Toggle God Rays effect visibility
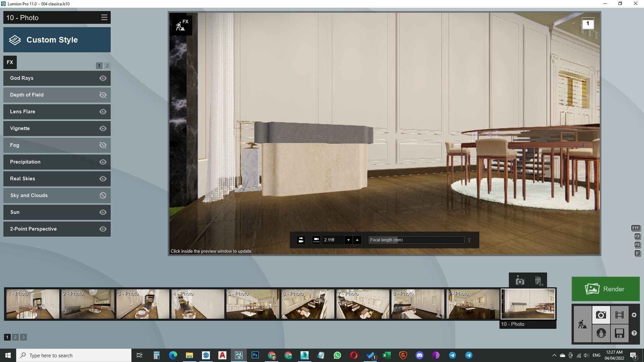Viewport: 644px width, 362px height. click(103, 78)
